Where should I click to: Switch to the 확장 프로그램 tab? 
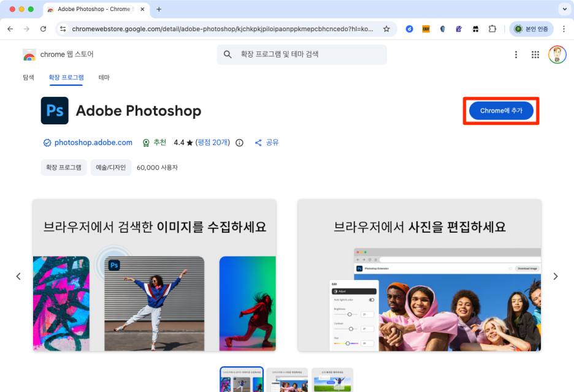click(66, 78)
